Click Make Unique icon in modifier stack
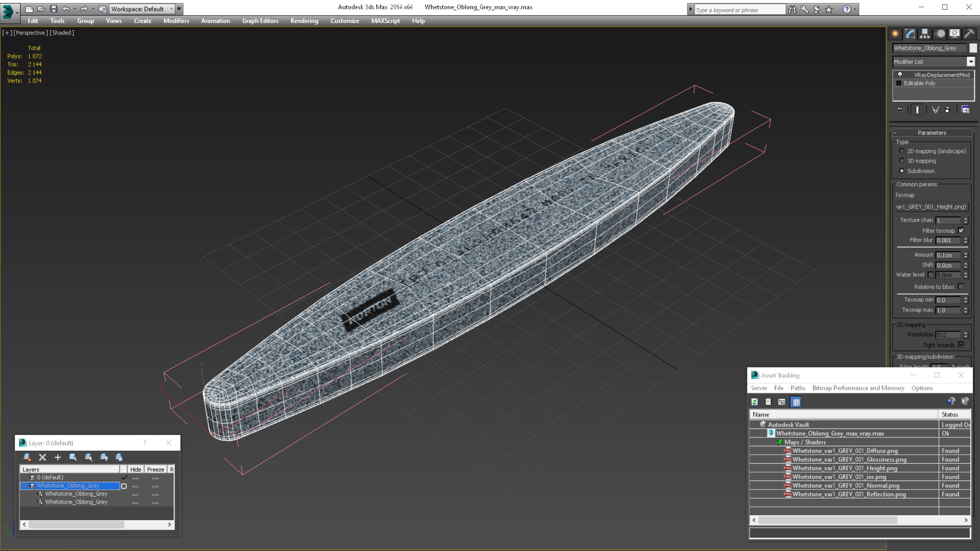980x551 pixels. click(935, 110)
